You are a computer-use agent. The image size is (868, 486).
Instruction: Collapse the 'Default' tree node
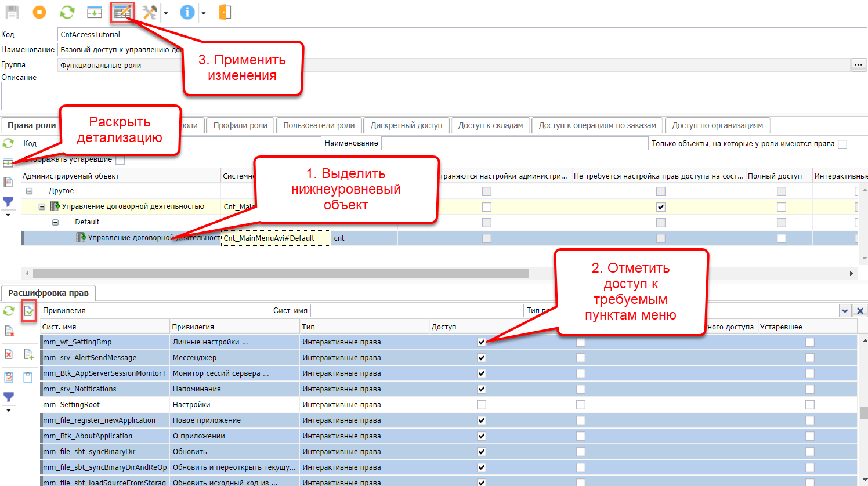point(55,222)
